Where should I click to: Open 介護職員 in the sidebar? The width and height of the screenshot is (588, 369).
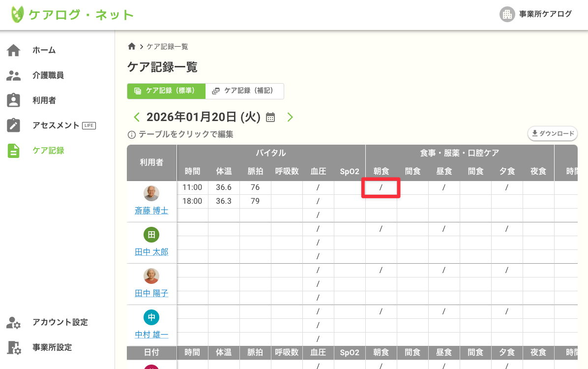[48, 75]
